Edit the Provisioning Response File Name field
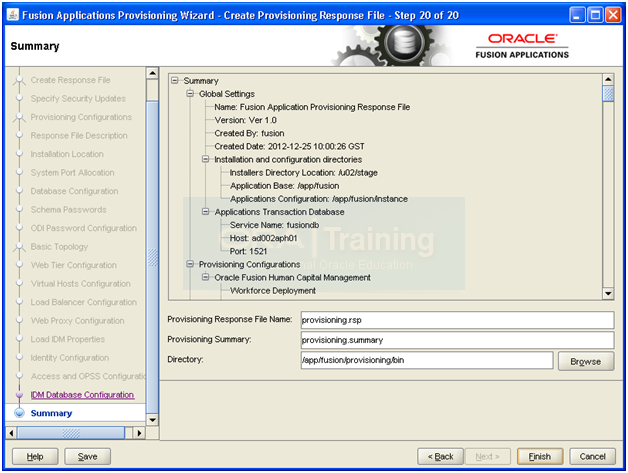The height and width of the screenshot is (473, 628). tap(457, 320)
